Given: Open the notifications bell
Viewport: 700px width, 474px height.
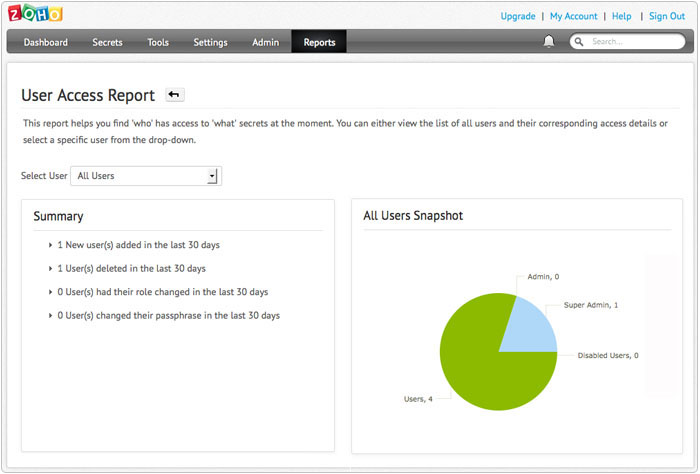Looking at the screenshot, I should pos(549,42).
